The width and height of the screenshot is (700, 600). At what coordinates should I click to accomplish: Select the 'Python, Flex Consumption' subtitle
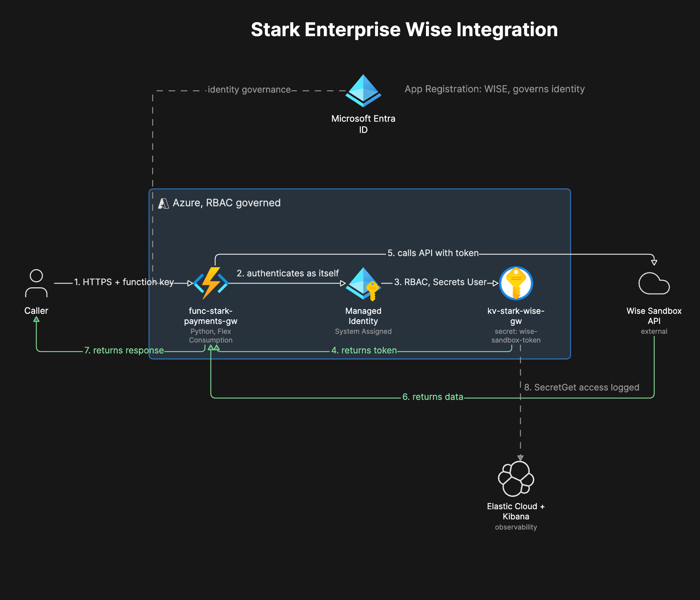tap(211, 336)
